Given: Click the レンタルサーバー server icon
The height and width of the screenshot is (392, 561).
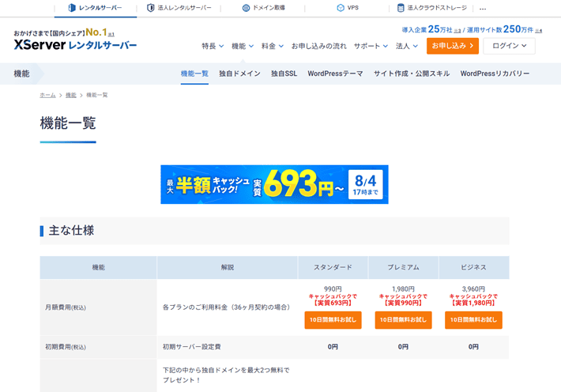Looking at the screenshot, I should point(72,8).
